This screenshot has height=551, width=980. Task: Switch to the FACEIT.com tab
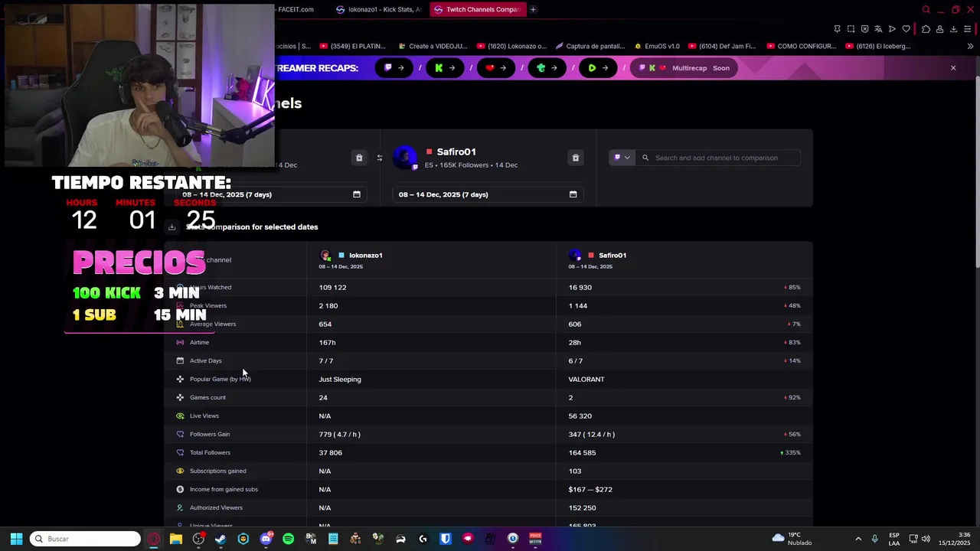tap(295, 9)
